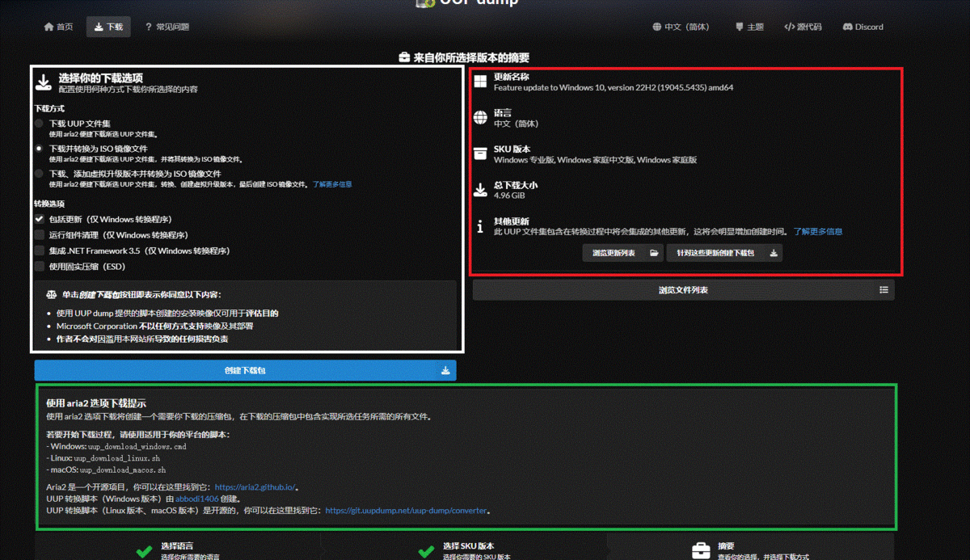Click the folder icon on 浏览更新列表 button
Screen dimensions: 970x560
pyautogui.click(x=654, y=253)
